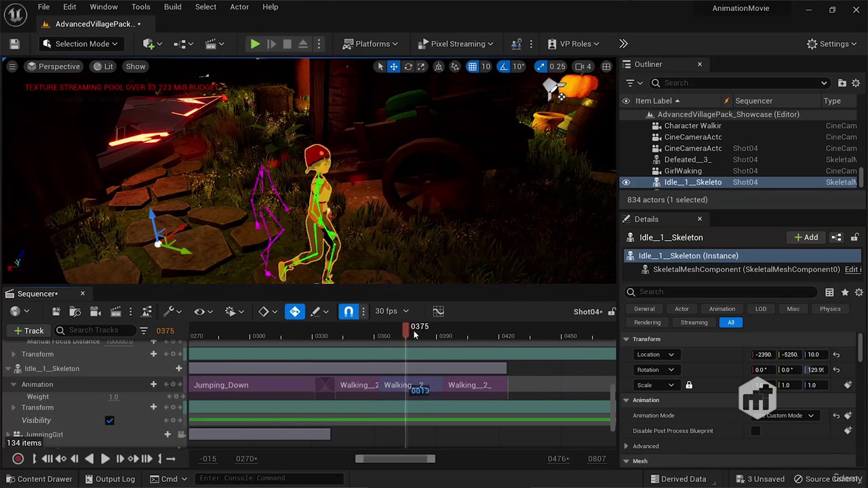The image size is (868, 488).
Task: Toggle the grid snap icon in viewport
Action: 472,66
